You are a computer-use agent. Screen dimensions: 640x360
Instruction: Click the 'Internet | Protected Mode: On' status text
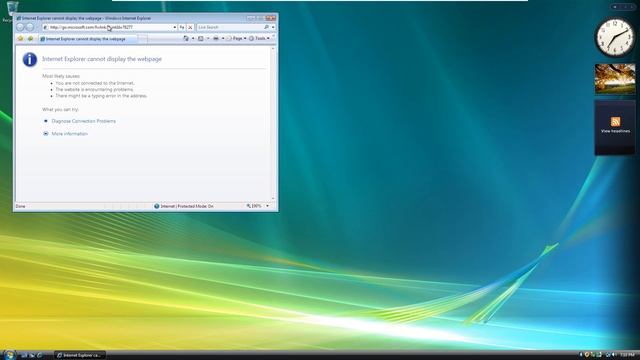click(x=187, y=207)
